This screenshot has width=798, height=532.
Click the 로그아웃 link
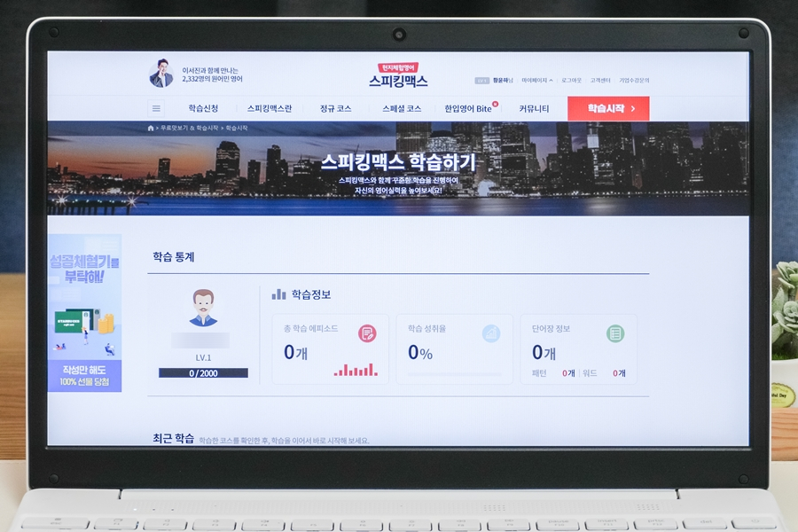point(571,81)
